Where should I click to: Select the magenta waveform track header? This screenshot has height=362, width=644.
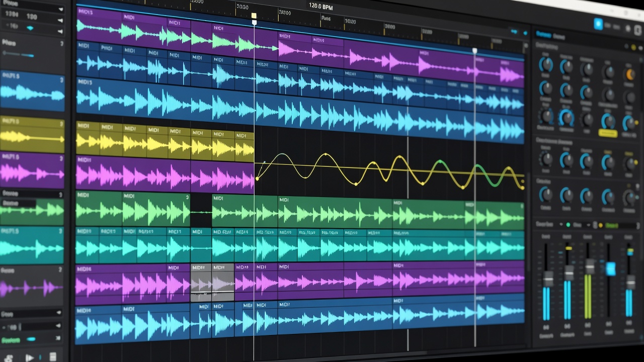32,170
